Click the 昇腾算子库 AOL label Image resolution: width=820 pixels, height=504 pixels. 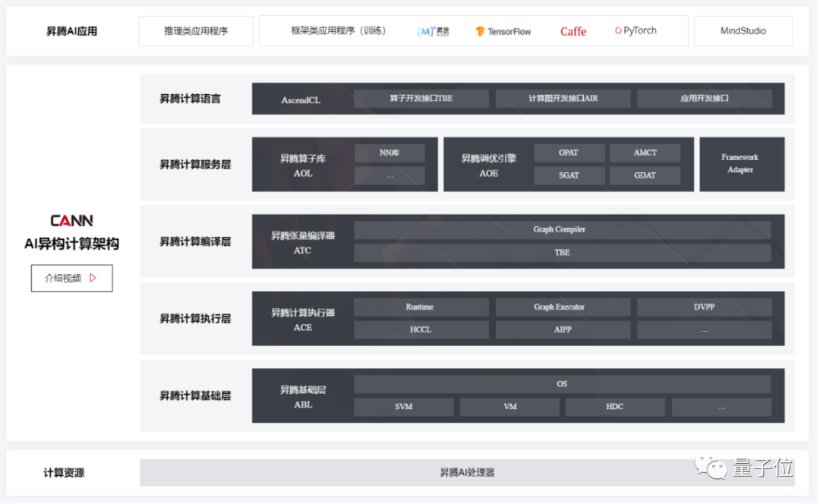(x=303, y=165)
